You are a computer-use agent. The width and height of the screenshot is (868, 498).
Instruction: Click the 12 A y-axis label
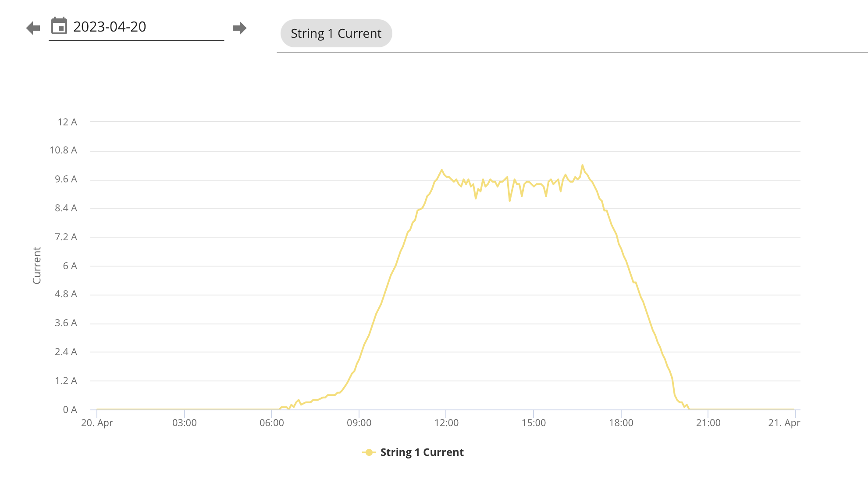click(x=67, y=122)
